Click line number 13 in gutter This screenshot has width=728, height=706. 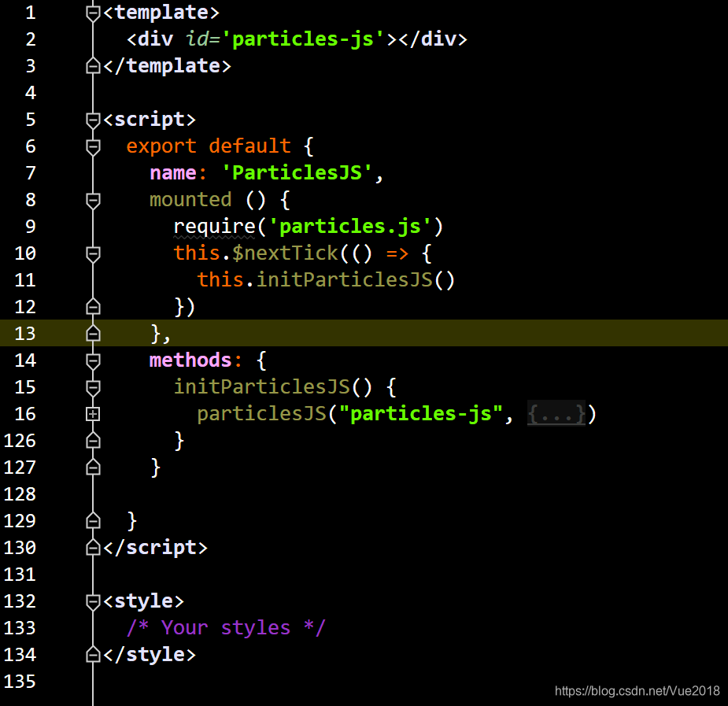point(25,333)
